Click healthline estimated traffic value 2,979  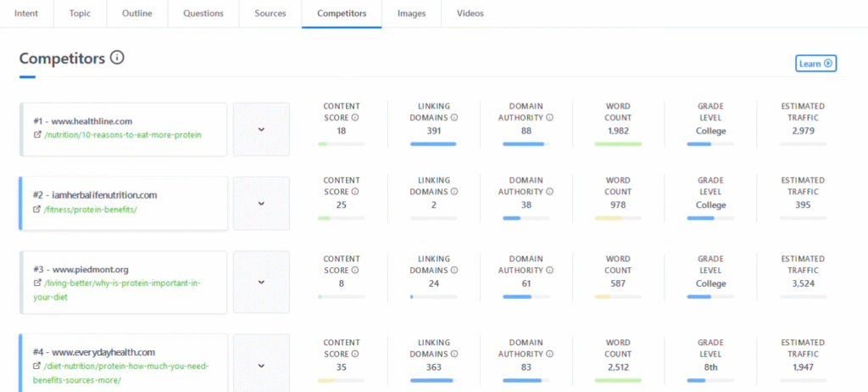[803, 131]
